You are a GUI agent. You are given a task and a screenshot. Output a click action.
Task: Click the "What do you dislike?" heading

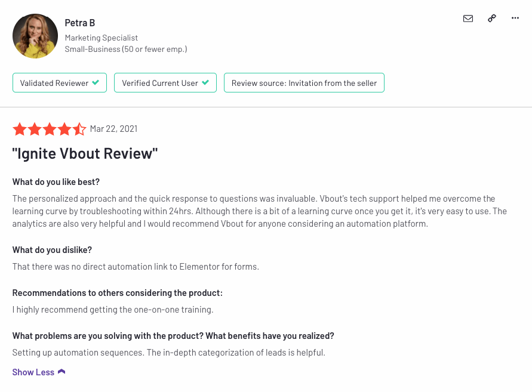pos(52,250)
